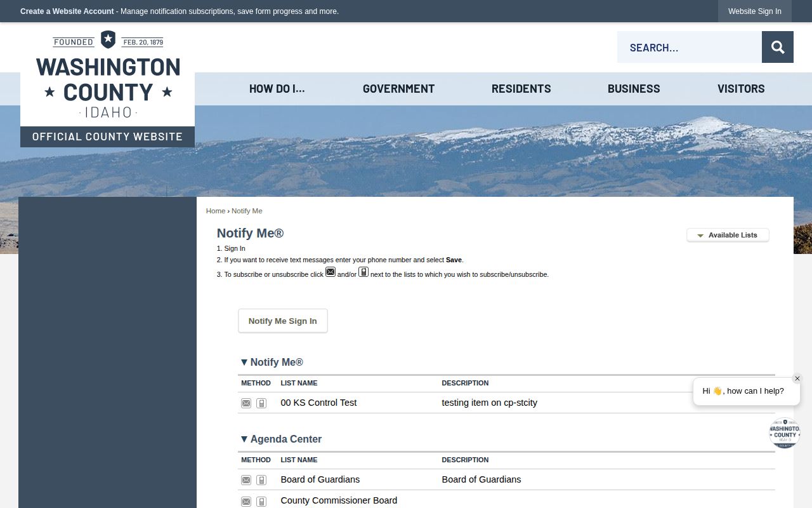Subscribe by email to Board of Guardians
This screenshot has width=812, height=508.
coord(246,480)
